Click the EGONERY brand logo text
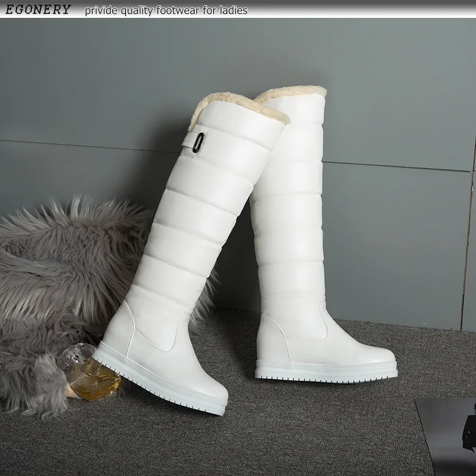476x476 pixels. pyautogui.click(x=38, y=10)
